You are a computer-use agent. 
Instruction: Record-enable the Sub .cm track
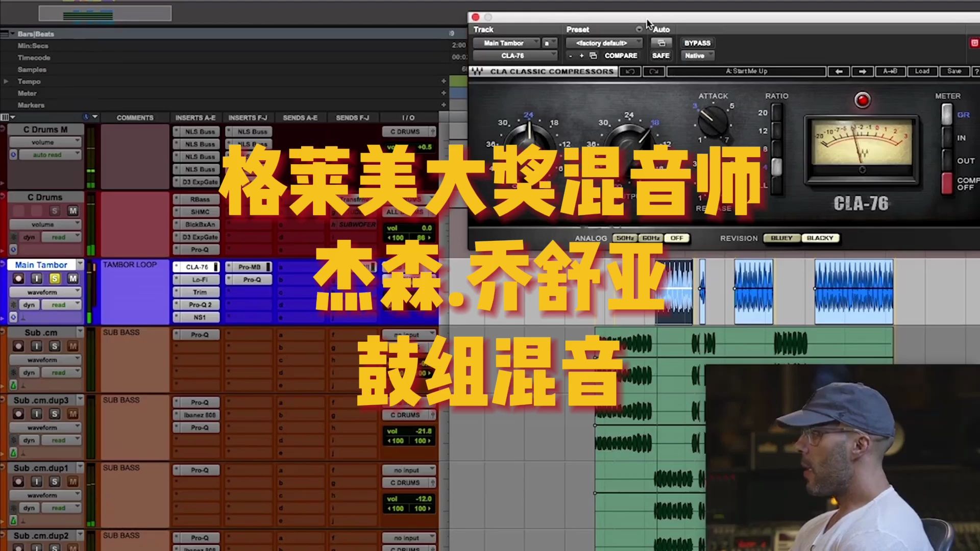(18, 346)
